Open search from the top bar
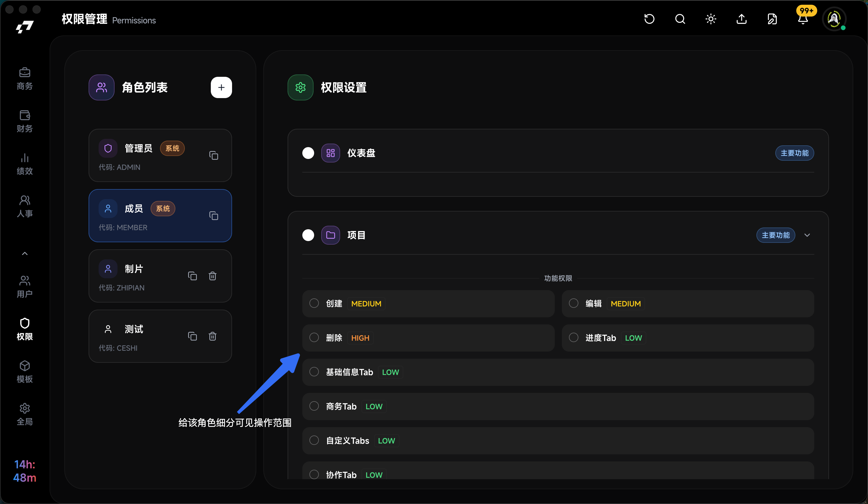Screen dimensions: 868x504 click(x=680, y=19)
